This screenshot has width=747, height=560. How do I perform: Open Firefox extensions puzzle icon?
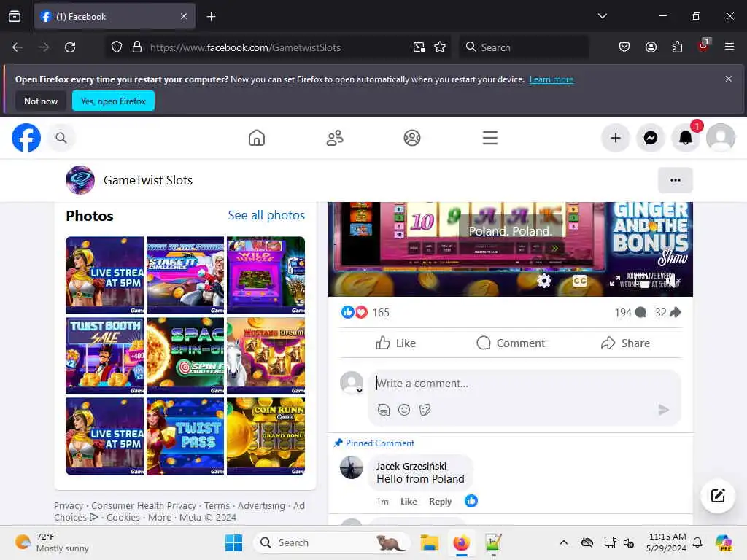[677, 47]
